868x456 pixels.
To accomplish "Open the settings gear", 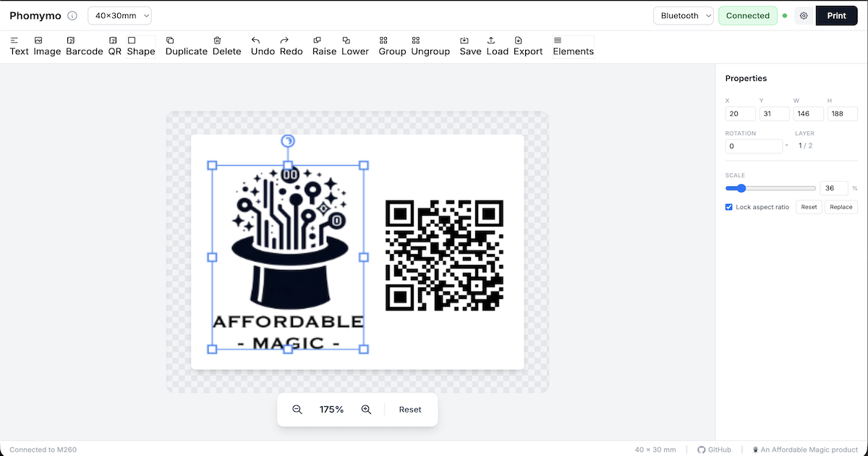I will click(803, 16).
